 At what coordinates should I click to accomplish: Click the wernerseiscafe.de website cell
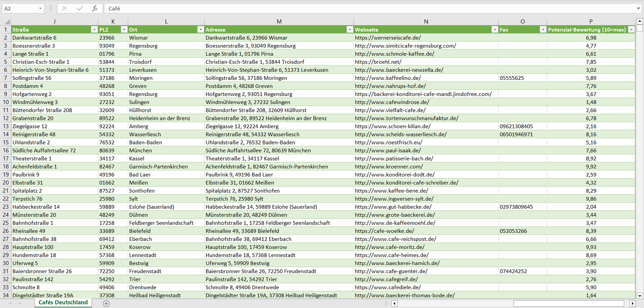click(388, 38)
